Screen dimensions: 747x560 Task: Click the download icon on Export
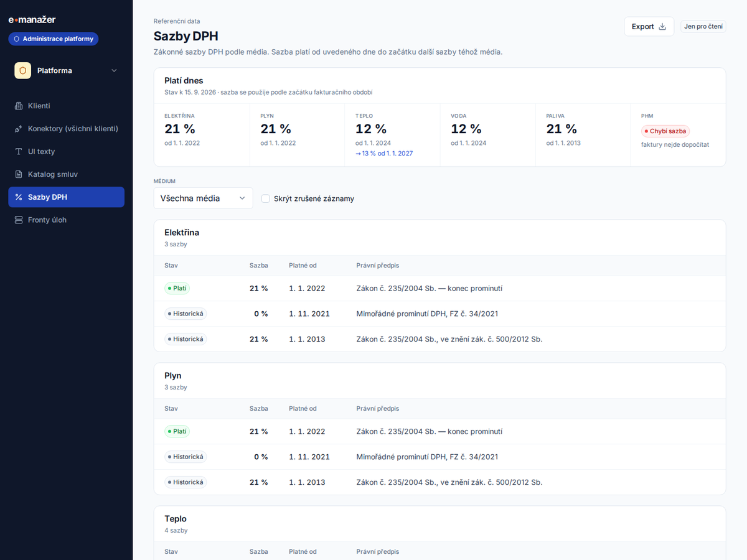[662, 27]
